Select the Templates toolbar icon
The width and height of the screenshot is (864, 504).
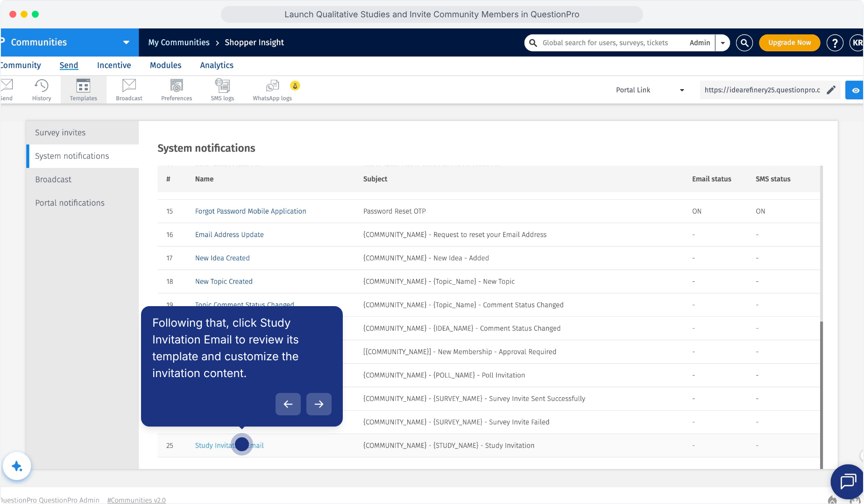point(84,90)
